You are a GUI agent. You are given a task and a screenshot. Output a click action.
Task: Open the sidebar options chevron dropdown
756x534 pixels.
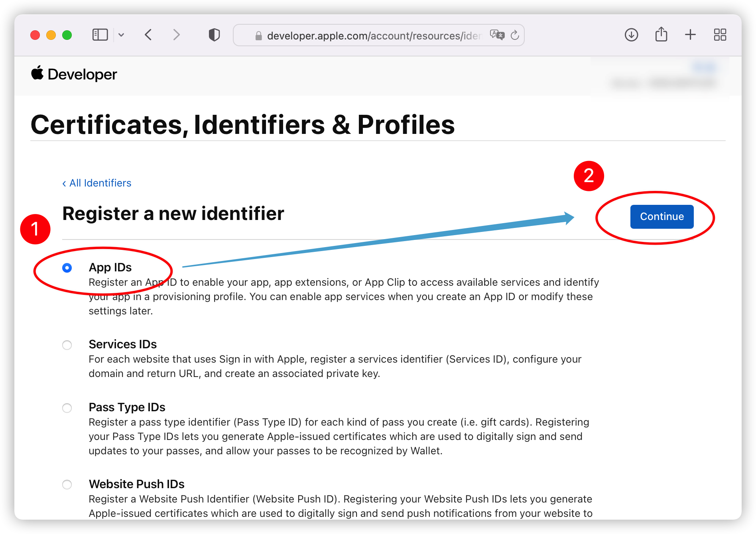point(121,35)
